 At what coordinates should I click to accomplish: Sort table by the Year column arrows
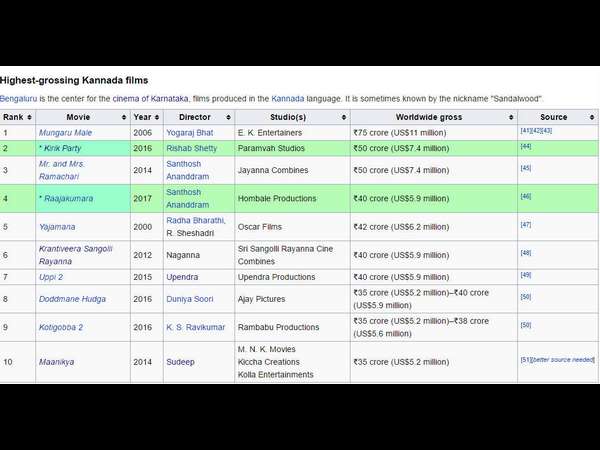(157, 117)
